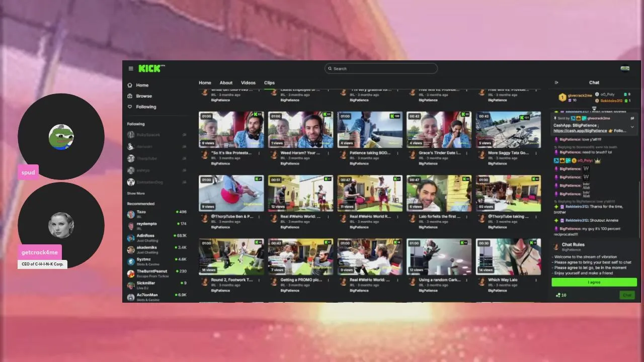Click the Home icon in the sidebar
This screenshot has width=644, height=362.
tap(130, 85)
